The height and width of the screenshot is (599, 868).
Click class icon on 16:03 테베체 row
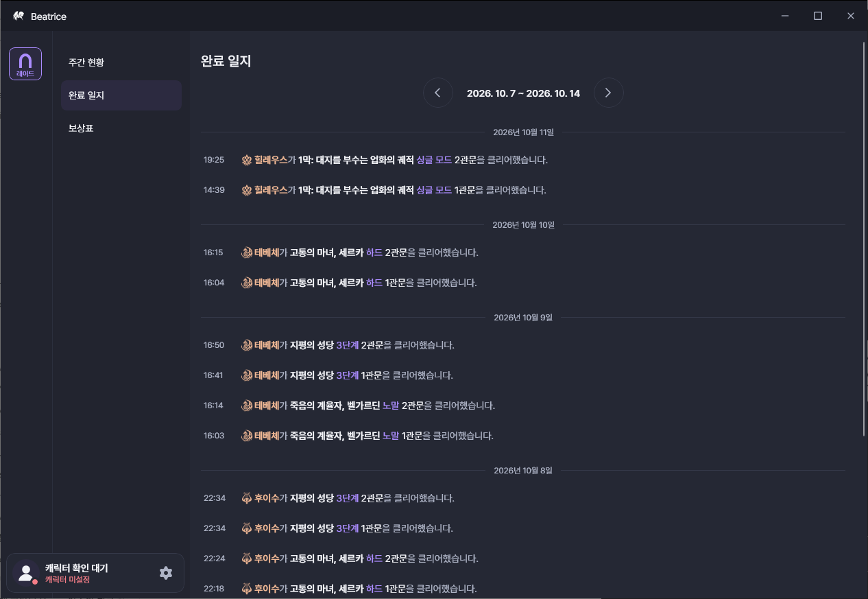click(247, 436)
